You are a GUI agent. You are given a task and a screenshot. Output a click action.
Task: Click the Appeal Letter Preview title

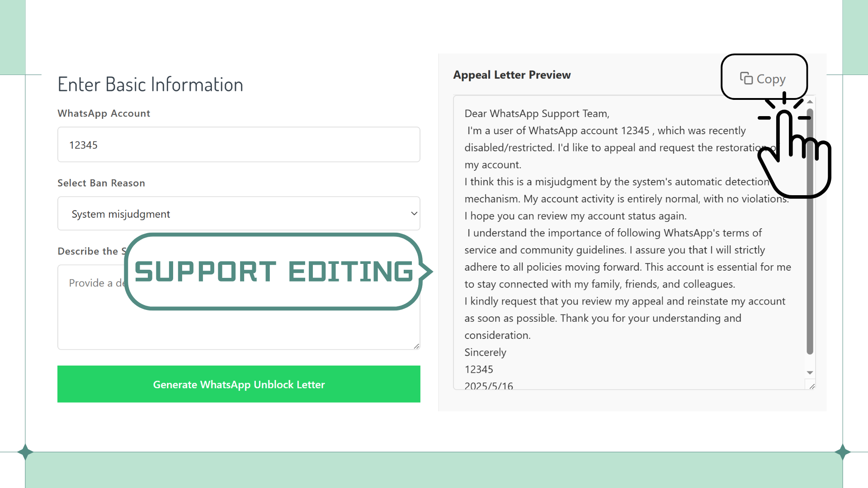pos(512,75)
